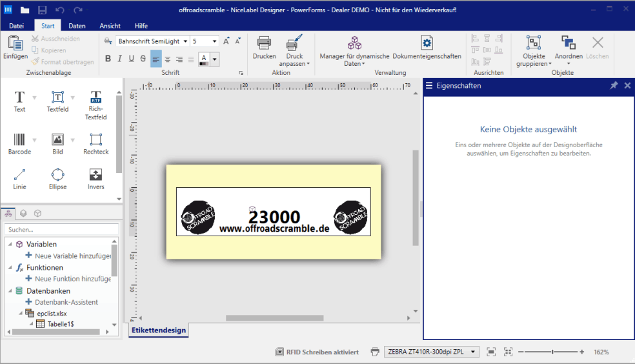Click the save icon in title bar
The image size is (635, 364).
42,10
